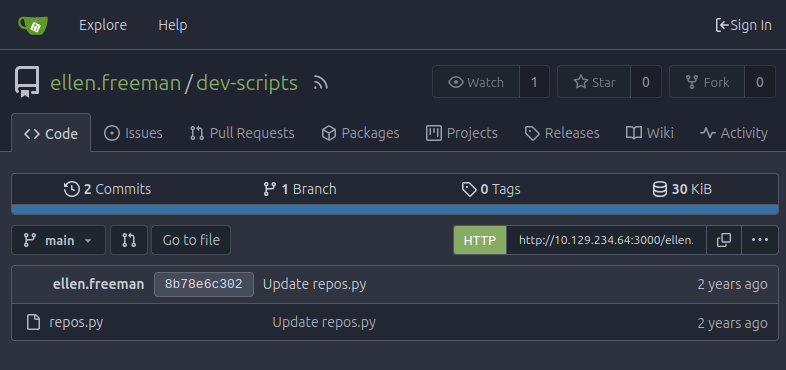The width and height of the screenshot is (786, 370).
Task: Click the repos.py row timestamp
Action: point(732,323)
